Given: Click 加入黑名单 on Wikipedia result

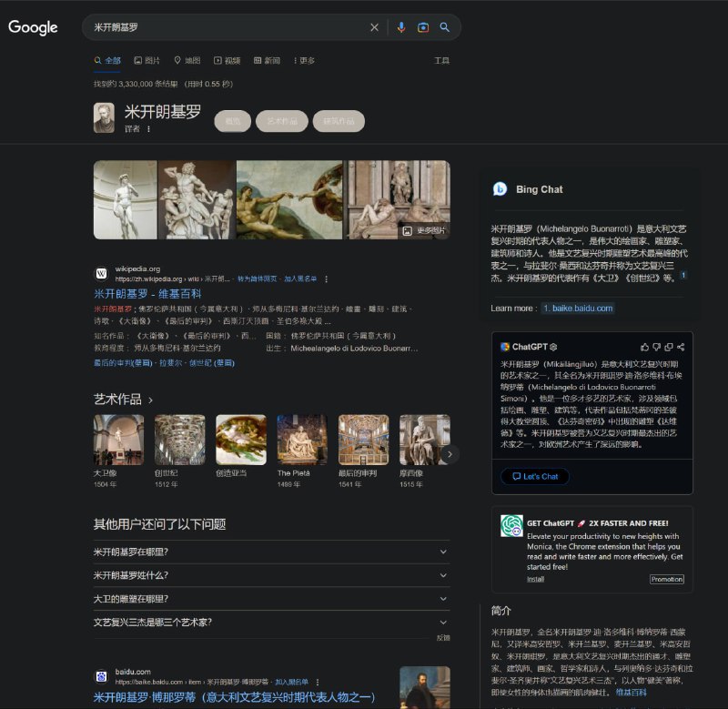Looking at the screenshot, I should click(x=300, y=279).
